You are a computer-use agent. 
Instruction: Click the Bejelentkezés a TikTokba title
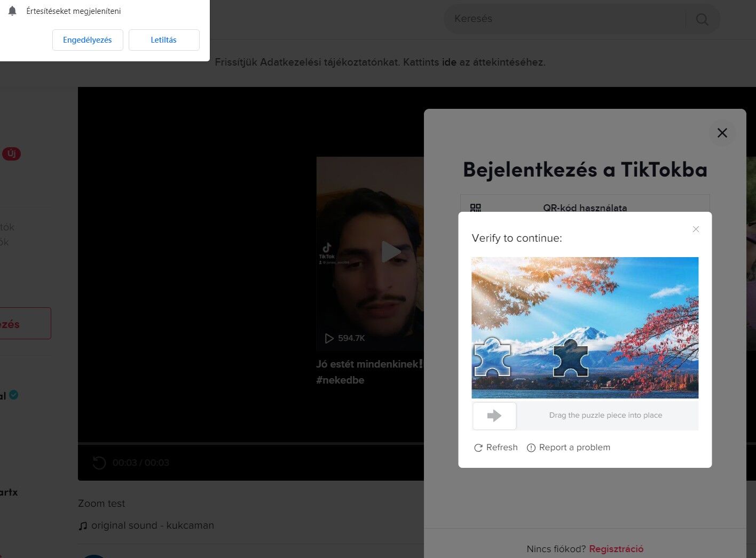click(x=585, y=170)
